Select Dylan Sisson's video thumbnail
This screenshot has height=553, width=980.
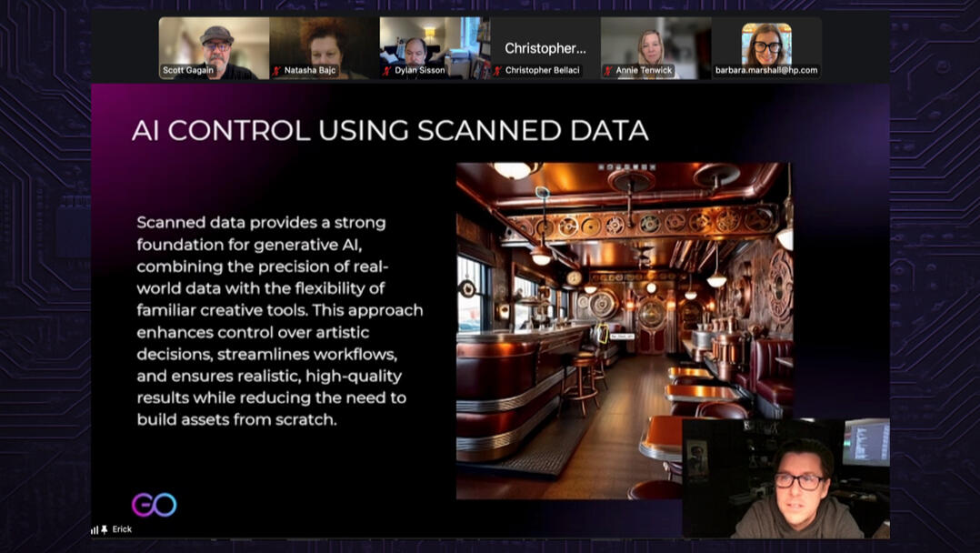click(x=435, y=47)
